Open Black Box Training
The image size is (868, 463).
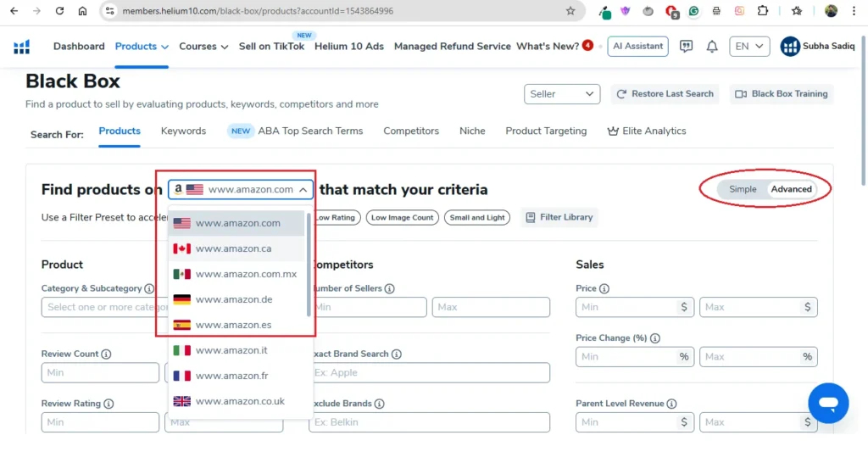pos(781,94)
